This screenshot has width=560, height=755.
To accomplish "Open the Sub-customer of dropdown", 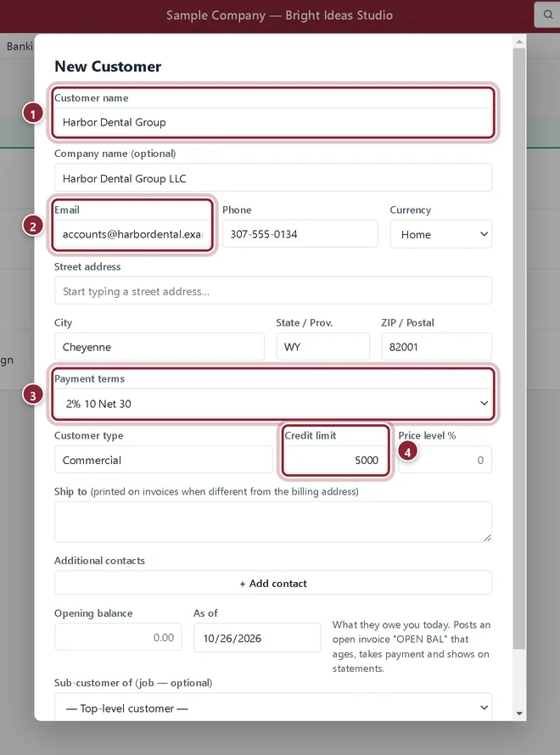I will pos(273,707).
